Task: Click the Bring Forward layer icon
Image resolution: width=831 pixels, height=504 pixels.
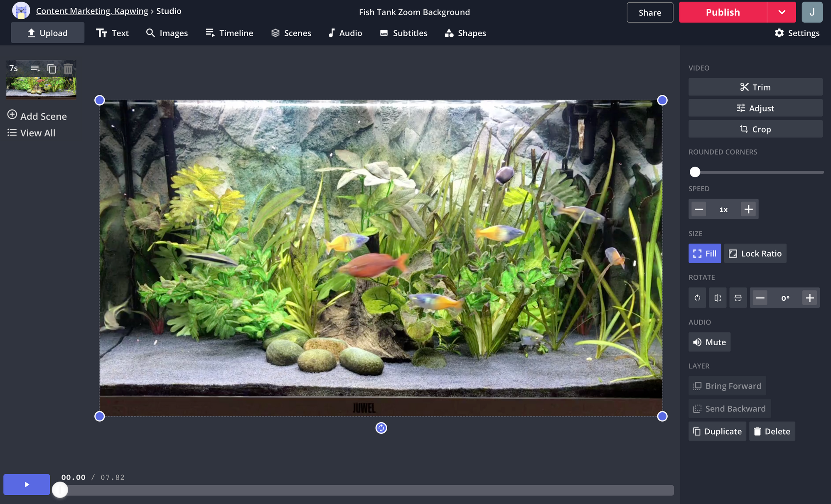Action: point(698,386)
